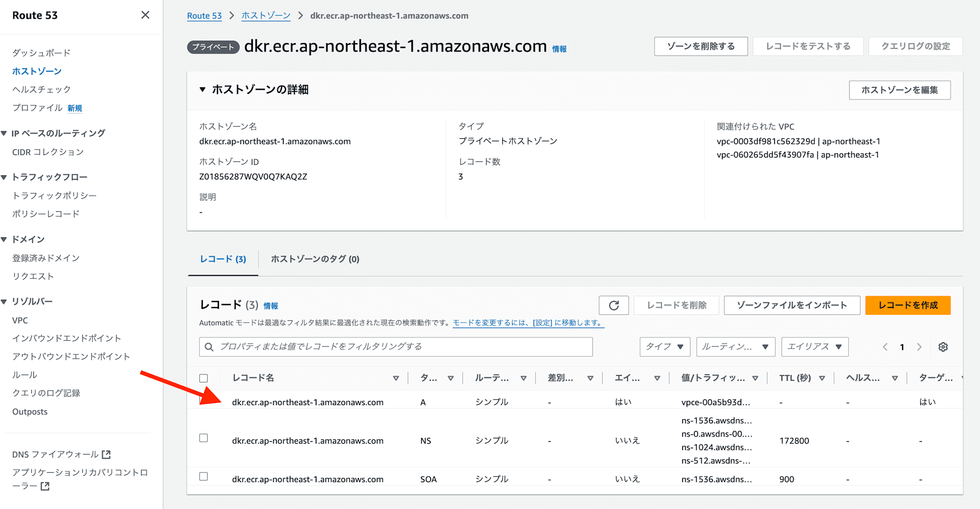Sort by エイ... column arrow
Screen dimensions: 980x509
(x=657, y=378)
